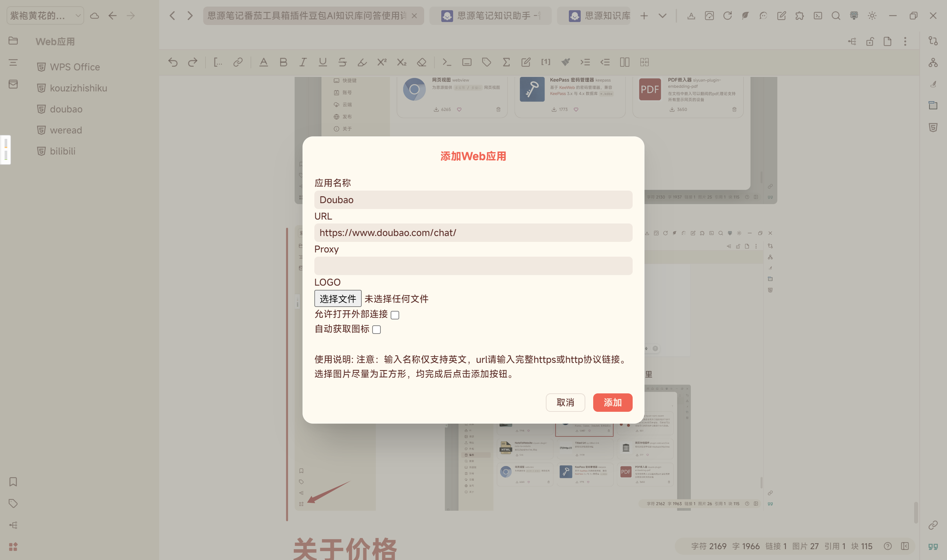
Task: Click the tag icon in editor toolbar
Action: (x=487, y=62)
